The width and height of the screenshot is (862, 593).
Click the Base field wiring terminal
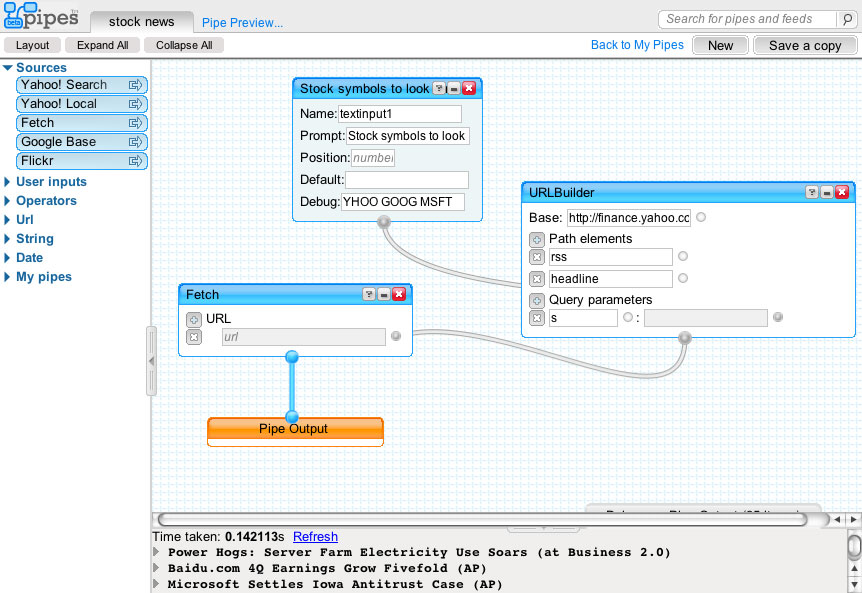701,217
